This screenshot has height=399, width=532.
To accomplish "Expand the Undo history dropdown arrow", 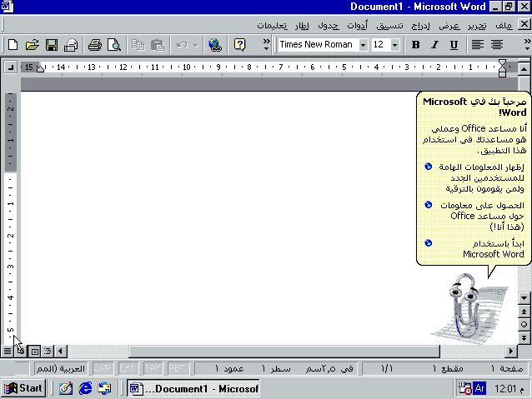I will 195,45.
